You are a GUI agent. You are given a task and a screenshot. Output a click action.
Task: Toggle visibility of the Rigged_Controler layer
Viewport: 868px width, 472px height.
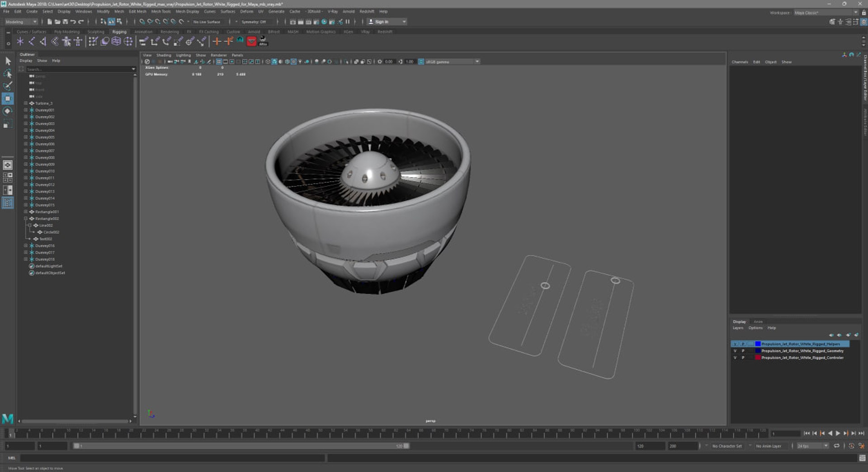[735, 358]
